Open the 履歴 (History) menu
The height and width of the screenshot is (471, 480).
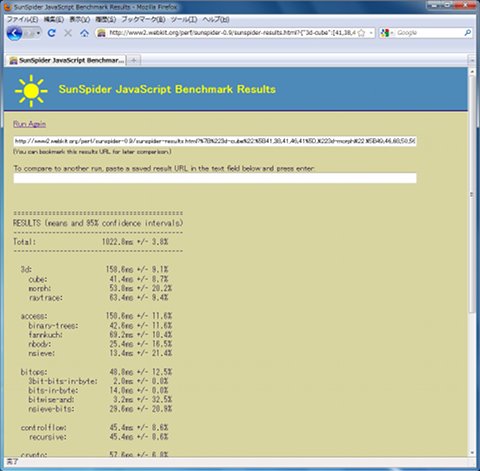(x=105, y=20)
